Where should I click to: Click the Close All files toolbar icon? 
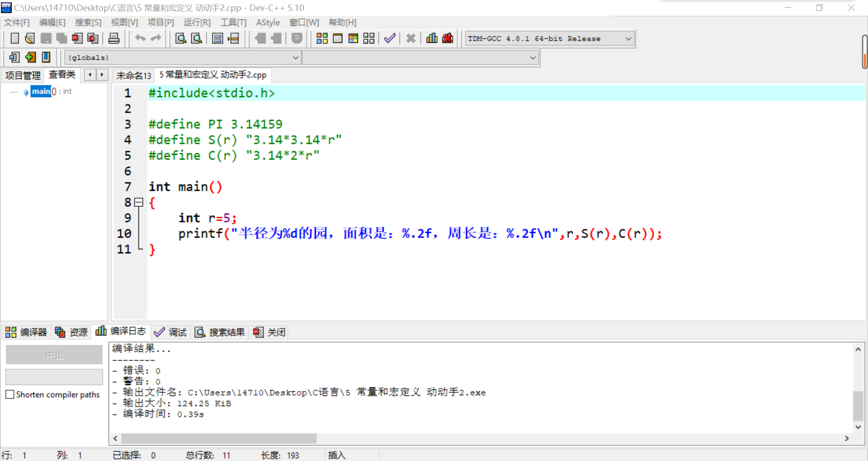click(93, 38)
